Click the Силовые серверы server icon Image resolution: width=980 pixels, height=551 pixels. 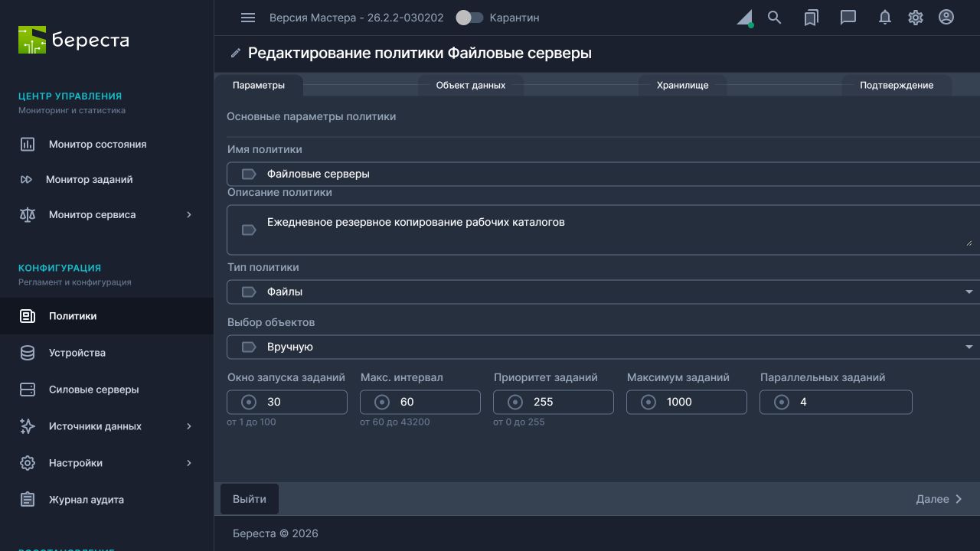(x=28, y=390)
